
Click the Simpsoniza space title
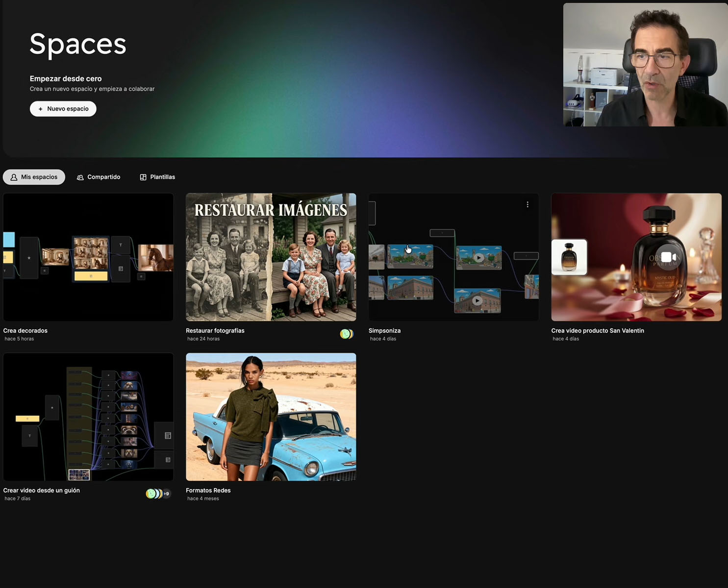pyautogui.click(x=384, y=331)
